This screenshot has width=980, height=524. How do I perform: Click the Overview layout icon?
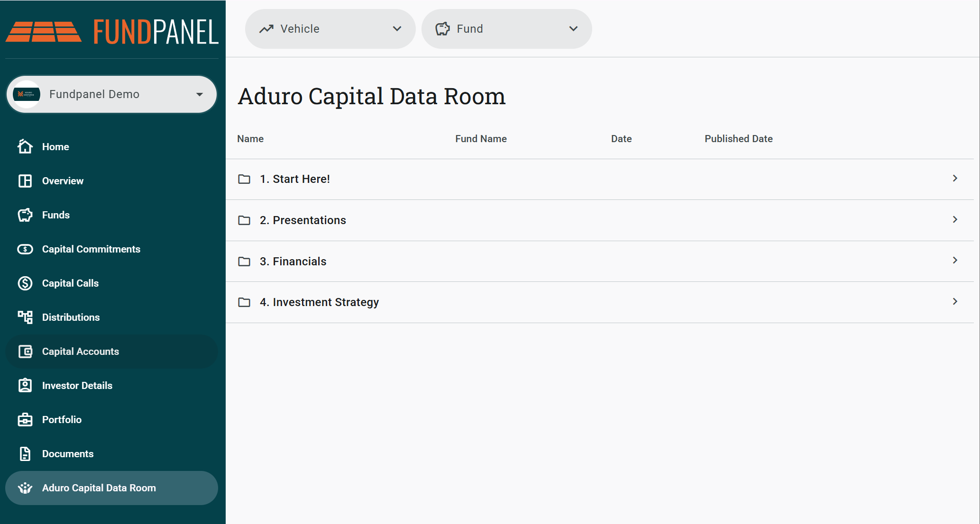25,181
